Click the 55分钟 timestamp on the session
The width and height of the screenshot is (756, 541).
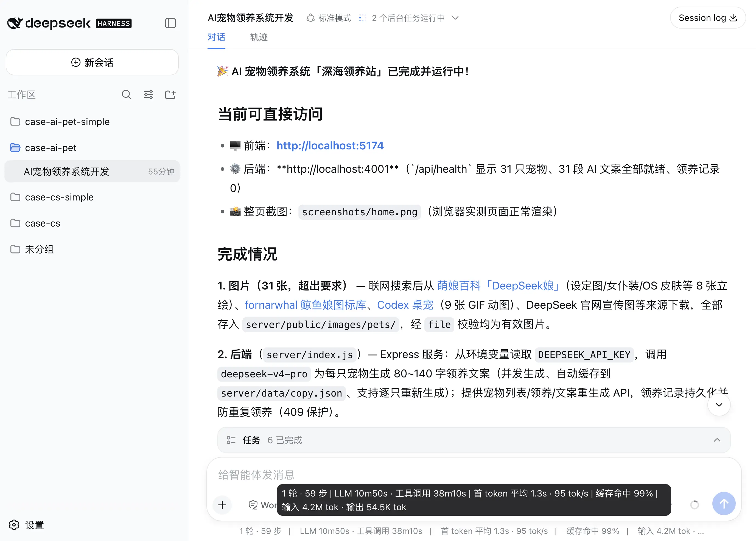[x=161, y=171]
